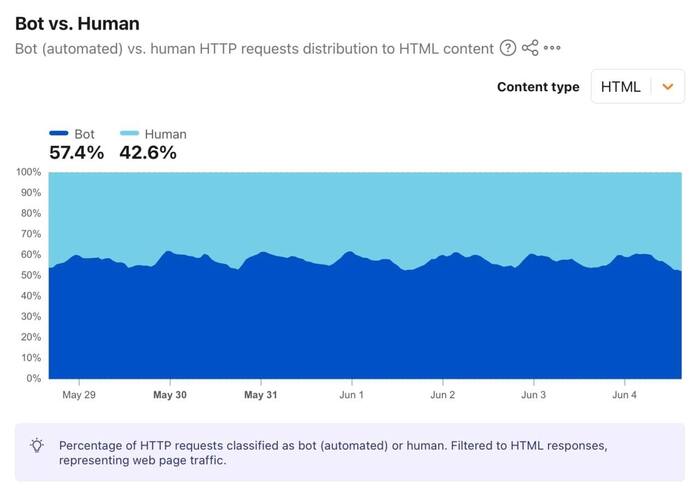This screenshot has height=501, width=700.
Task: Select May 31 on the date axis
Action: [261, 395]
